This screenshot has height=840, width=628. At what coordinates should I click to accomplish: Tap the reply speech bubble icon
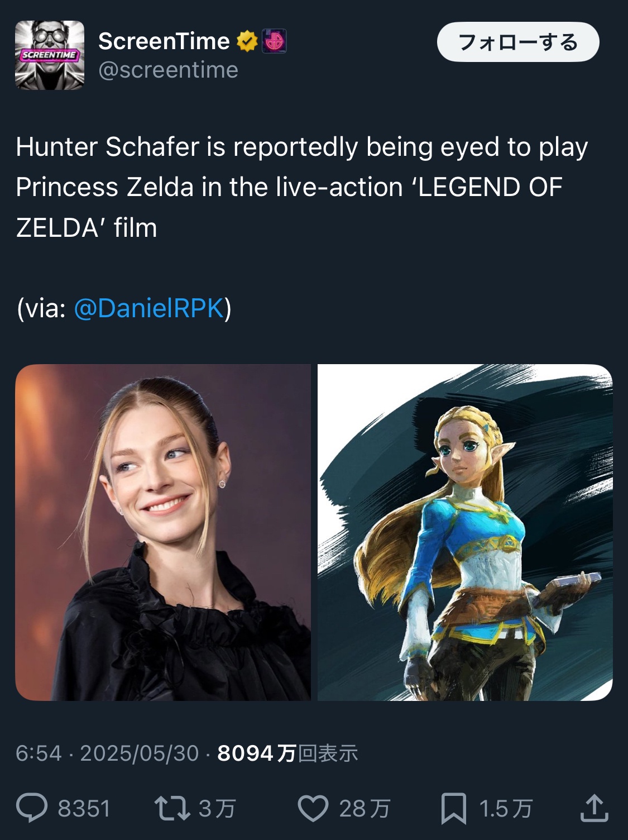click(x=32, y=808)
